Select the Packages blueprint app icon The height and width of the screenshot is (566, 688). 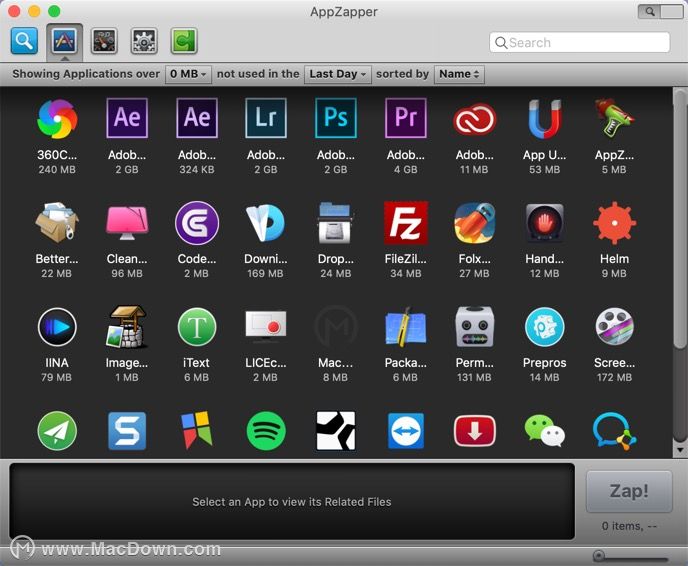pyautogui.click(x=405, y=327)
